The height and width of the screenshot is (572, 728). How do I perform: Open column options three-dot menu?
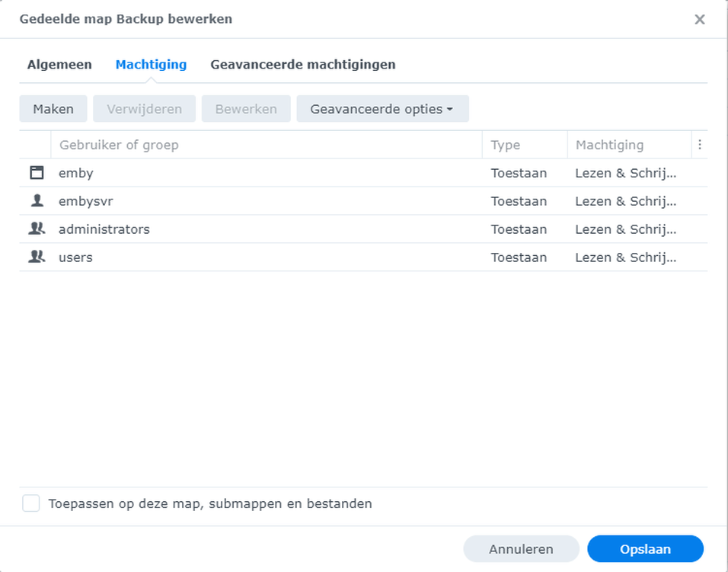coord(700,145)
